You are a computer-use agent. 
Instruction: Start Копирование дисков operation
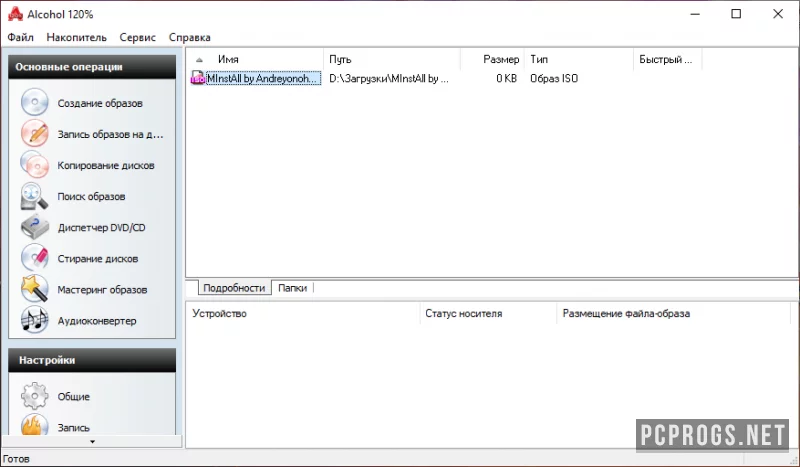pyautogui.click(x=106, y=165)
